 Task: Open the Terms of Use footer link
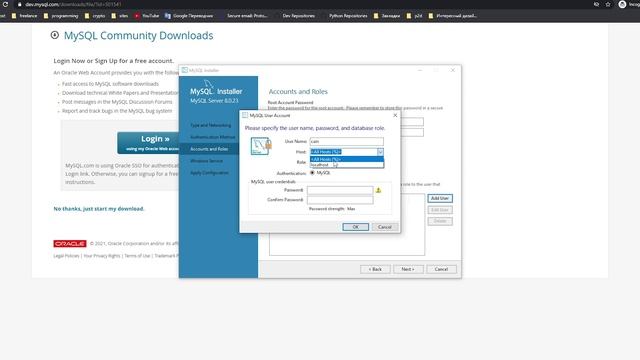coord(137,256)
